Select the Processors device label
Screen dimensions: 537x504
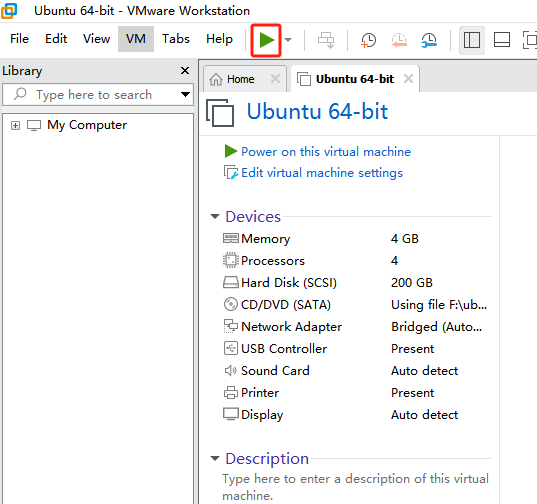(273, 261)
